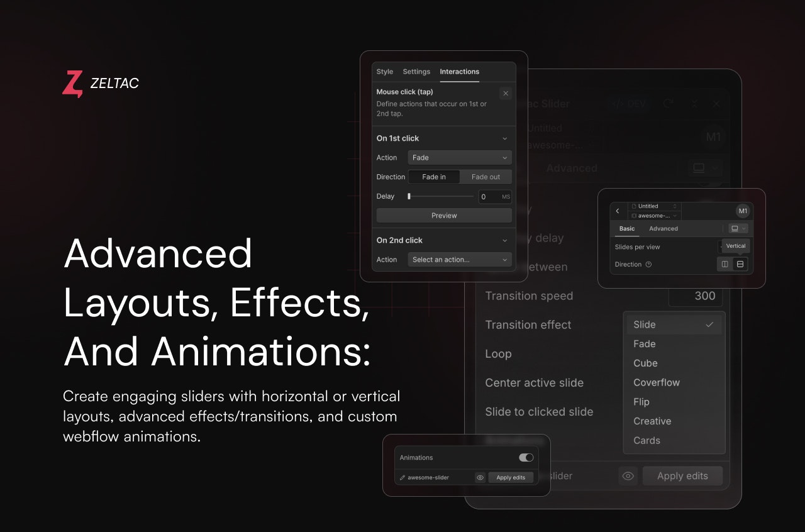
Task: Toggle visibility of awesome-slider with the eye icon
Action: 480,478
